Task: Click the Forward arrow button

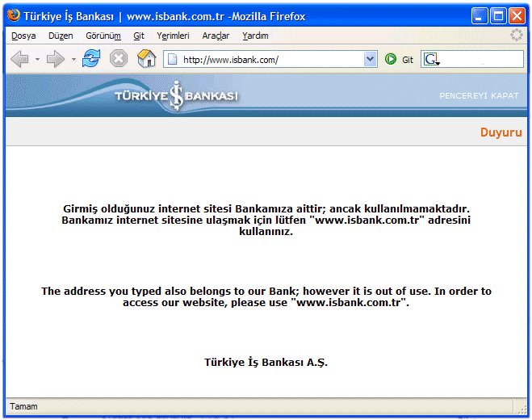Action: click(x=56, y=60)
